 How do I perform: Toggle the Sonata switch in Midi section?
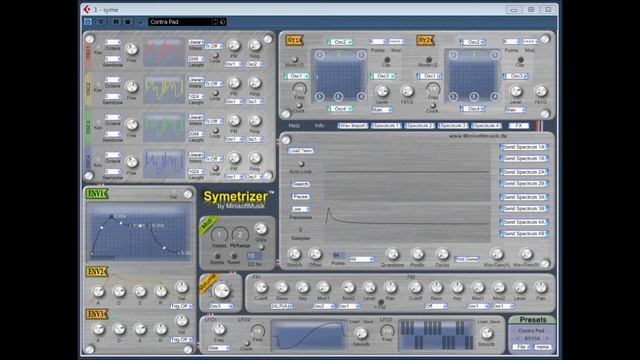(x=218, y=257)
